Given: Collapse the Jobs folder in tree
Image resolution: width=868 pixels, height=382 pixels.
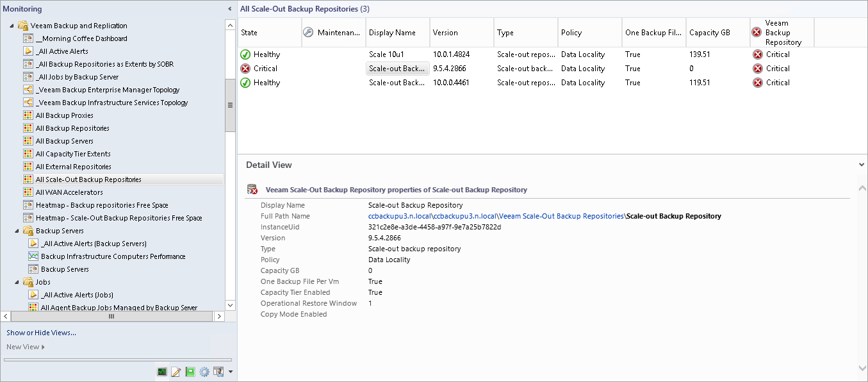Looking at the screenshot, I should tap(17, 282).
